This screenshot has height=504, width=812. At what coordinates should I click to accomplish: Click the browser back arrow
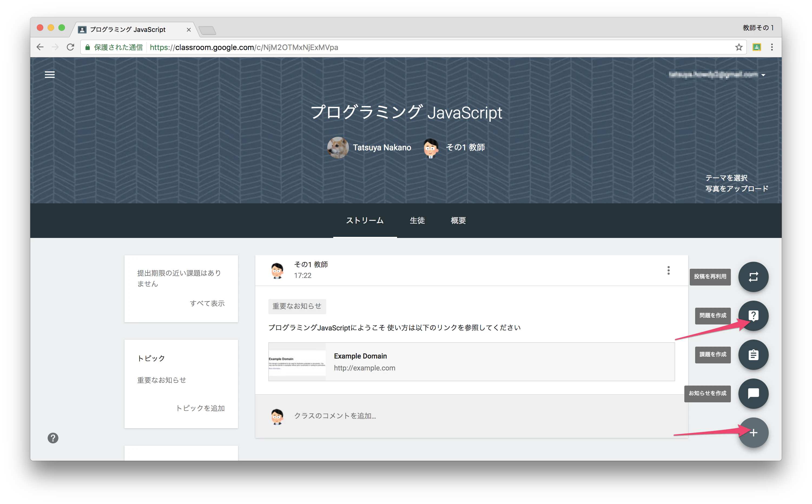pos(40,47)
